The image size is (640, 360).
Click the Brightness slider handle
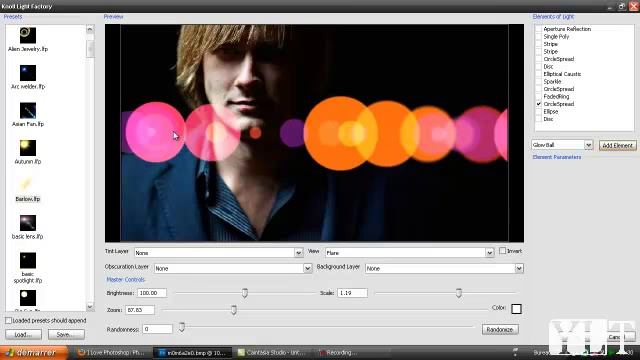(x=244, y=293)
